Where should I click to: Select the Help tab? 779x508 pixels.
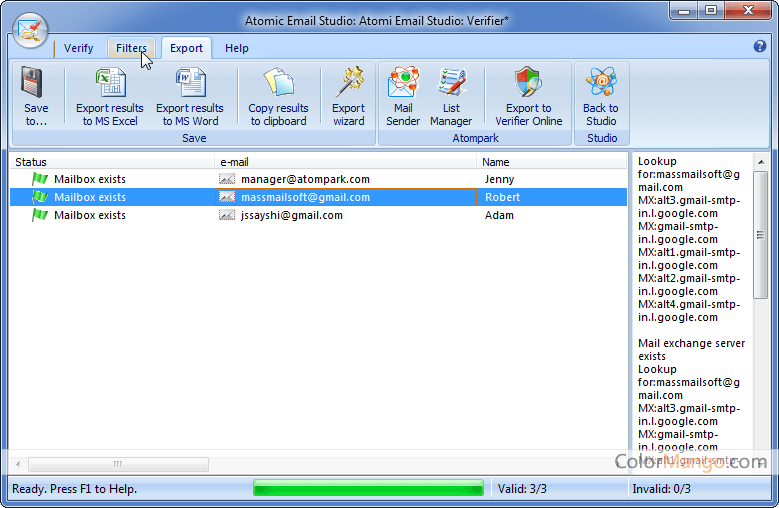(x=237, y=48)
